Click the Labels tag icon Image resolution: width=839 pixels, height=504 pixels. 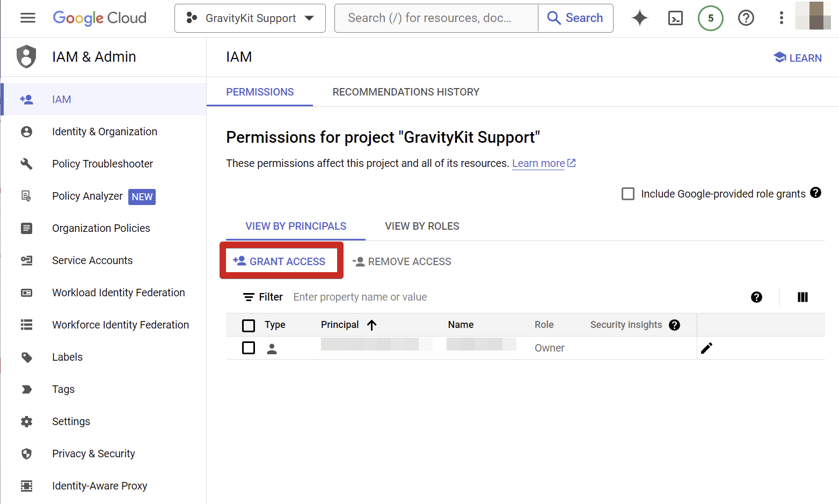[x=26, y=357]
